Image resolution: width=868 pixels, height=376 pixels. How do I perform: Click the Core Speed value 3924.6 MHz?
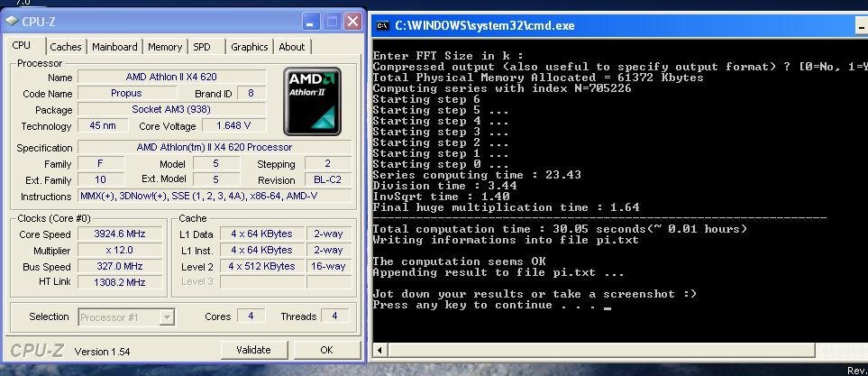point(120,234)
